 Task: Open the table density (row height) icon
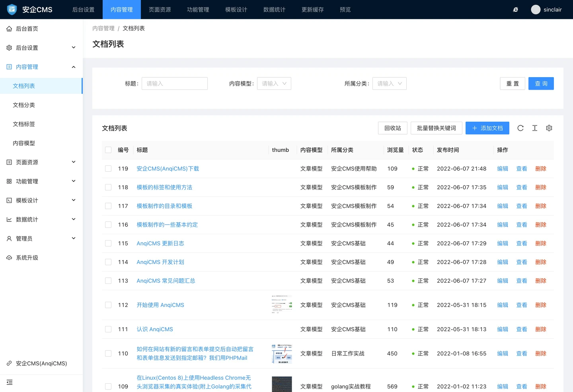[535, 128]
